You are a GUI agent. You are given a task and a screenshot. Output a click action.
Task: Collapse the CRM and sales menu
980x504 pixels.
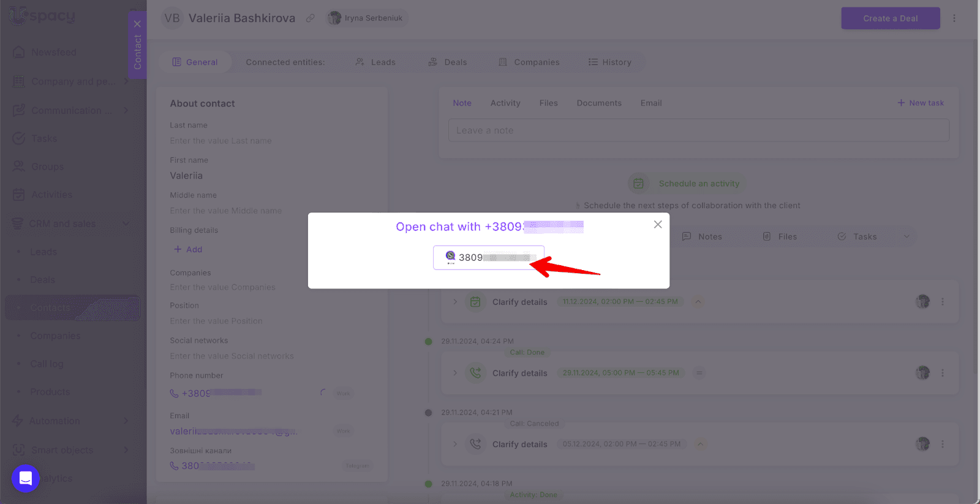click(126, 224)
